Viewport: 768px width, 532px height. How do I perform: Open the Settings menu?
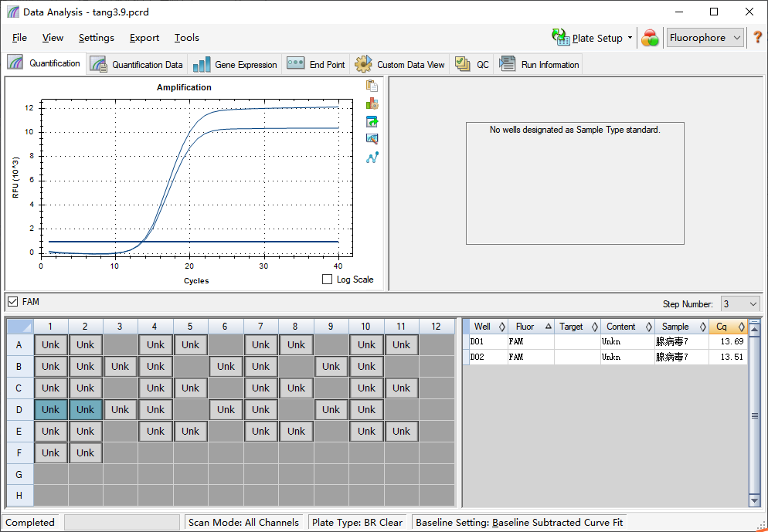point(96,38)
